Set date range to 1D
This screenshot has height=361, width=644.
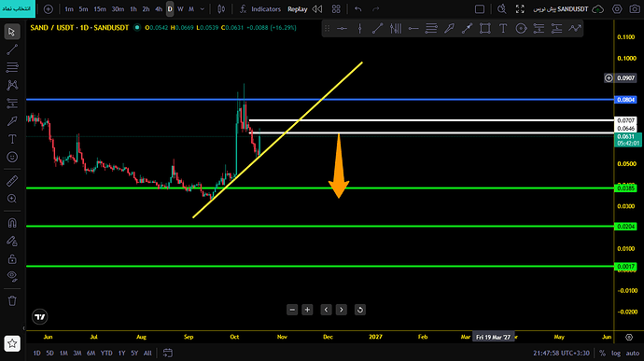click(x=37, y=353)
